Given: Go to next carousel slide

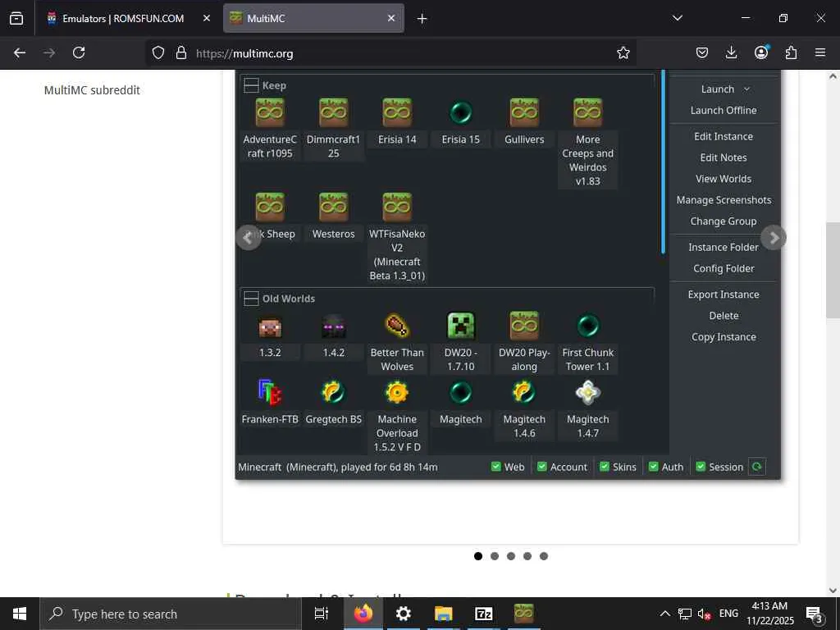Looking at the screenshot, I should click(774, 238).
